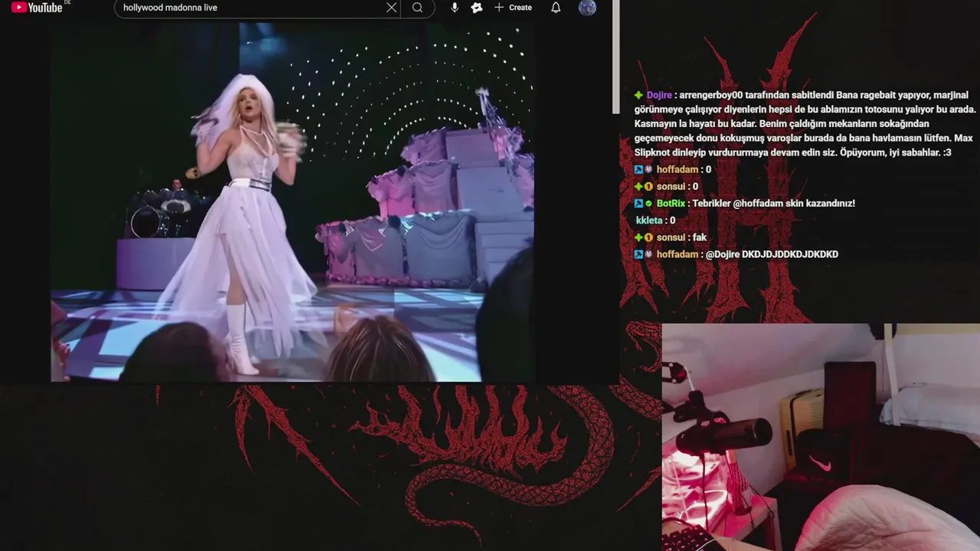Click the Madonna live video player
Image resolution: width=980 pixels, height=551 pixels.
tap(292, 202)
